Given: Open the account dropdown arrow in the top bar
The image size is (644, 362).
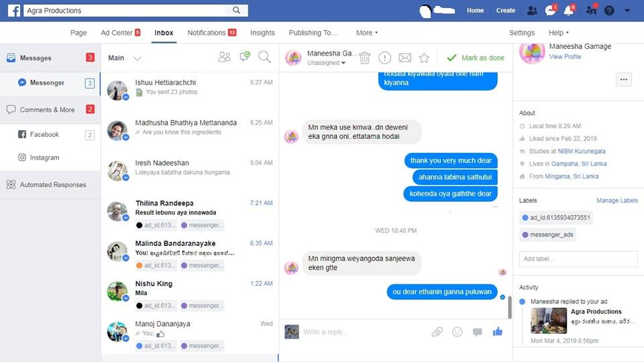Looking at the screenshot, I should pos(627,11).
